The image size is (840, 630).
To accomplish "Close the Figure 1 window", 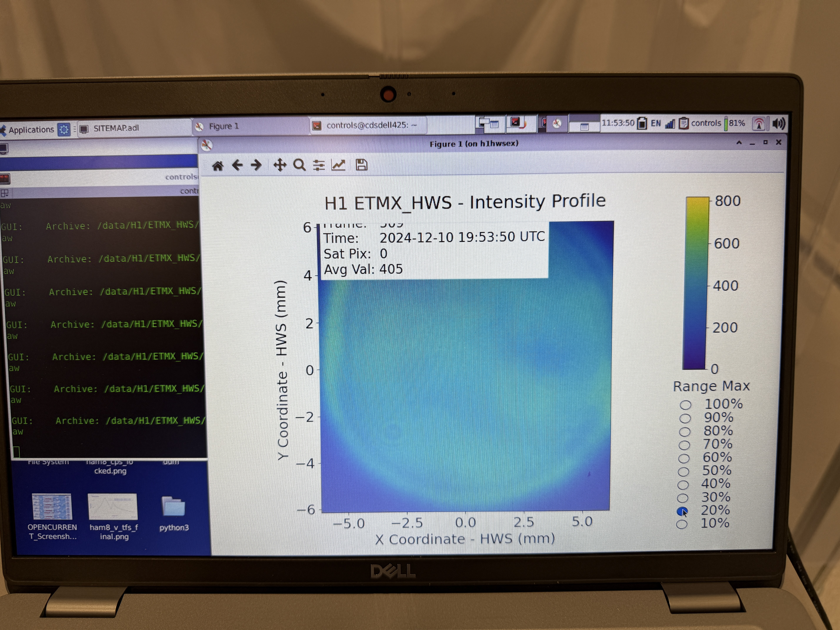I will (x=779, y=142).
